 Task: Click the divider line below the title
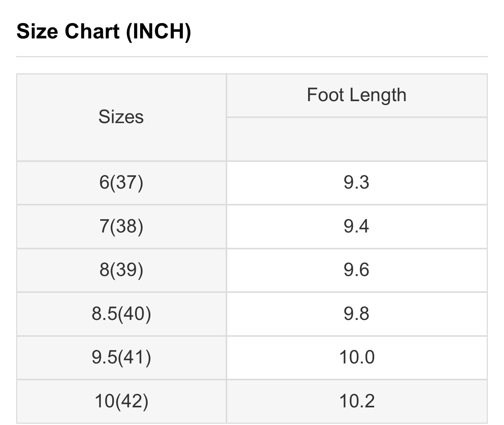tap(252, 57)
